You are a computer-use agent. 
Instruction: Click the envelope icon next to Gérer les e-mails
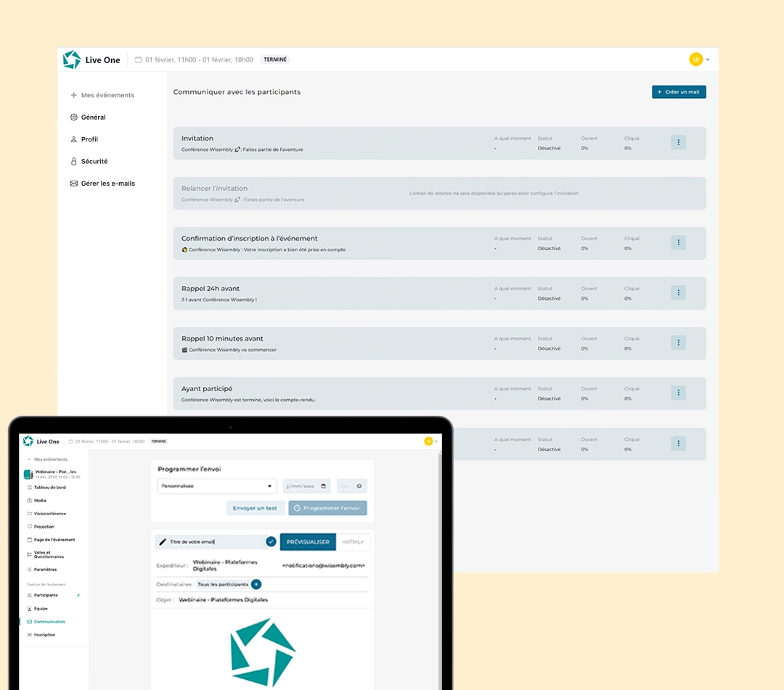click(73, 184)
